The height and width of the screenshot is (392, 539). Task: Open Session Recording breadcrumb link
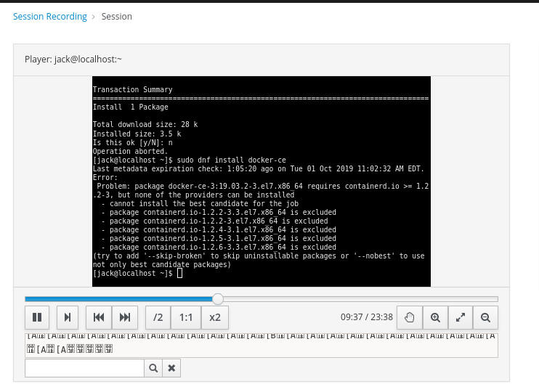(50, 17)
